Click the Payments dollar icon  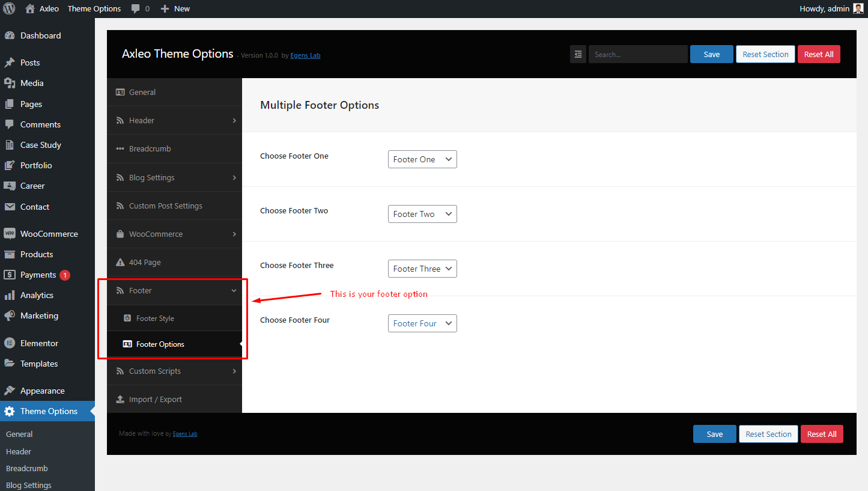9,275
